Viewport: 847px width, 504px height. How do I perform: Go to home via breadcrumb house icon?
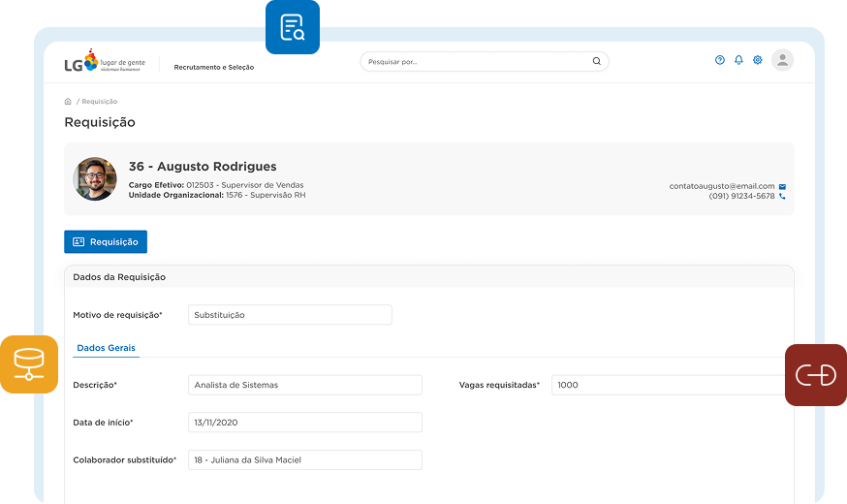click(x=68, y=102)
